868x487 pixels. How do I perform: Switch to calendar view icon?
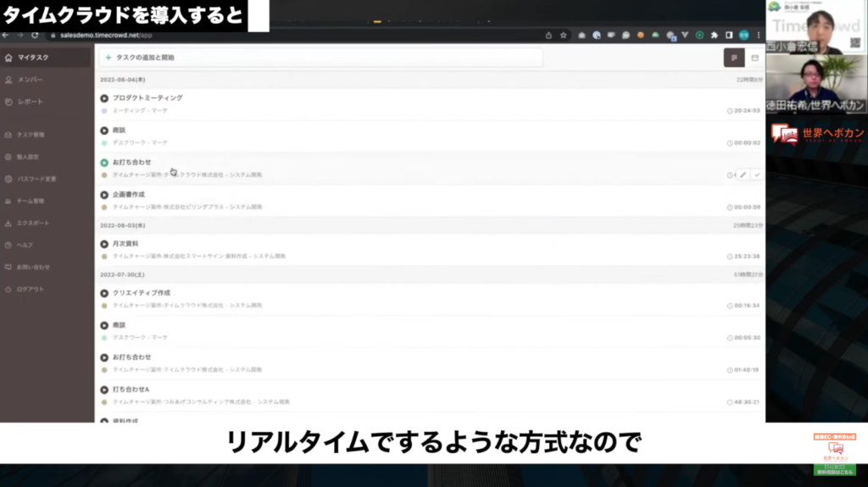coord(754,58)
